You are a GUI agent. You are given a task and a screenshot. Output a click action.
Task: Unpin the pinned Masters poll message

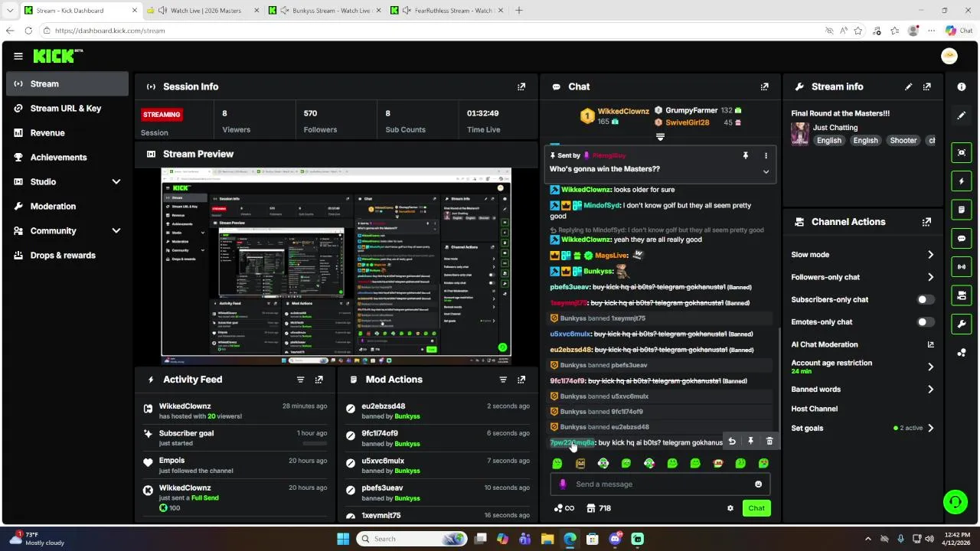coord(746,155)
